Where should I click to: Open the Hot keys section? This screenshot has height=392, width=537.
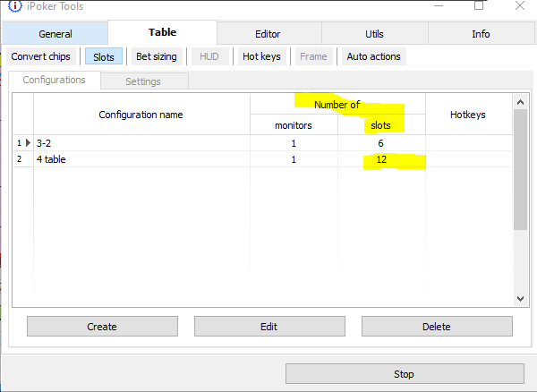261,56
